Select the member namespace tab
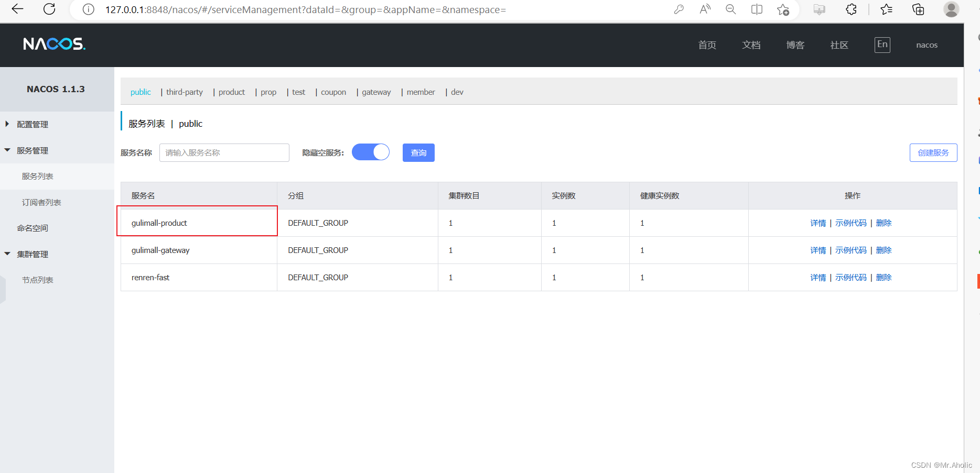 [421, 92]
